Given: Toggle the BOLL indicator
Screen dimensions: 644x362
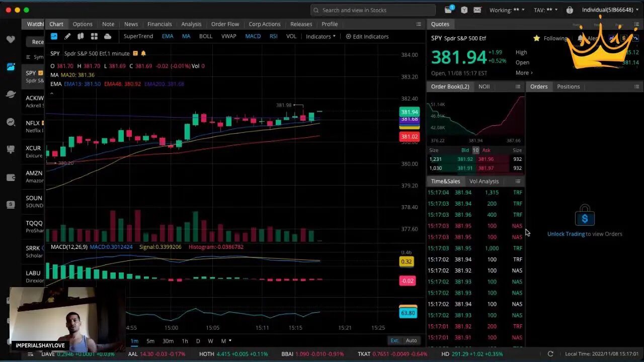Looking at the screenshot, I should coord(206,36).
